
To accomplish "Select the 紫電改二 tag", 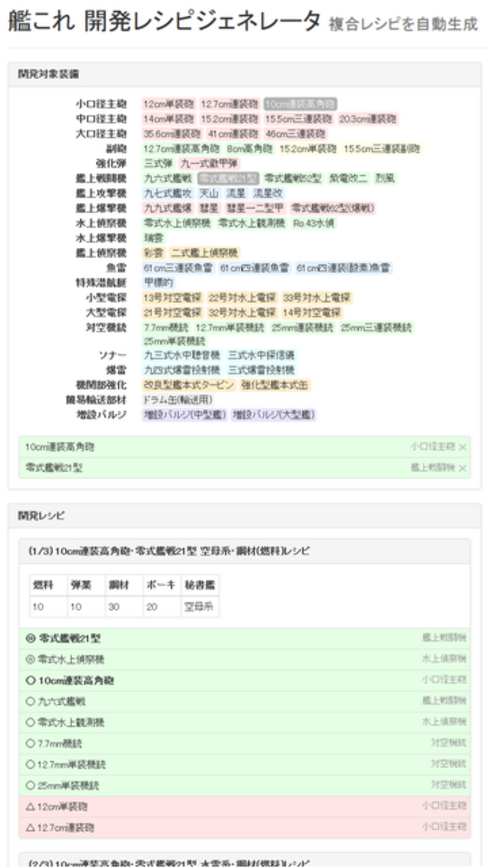I will click(x=348, y=178).
